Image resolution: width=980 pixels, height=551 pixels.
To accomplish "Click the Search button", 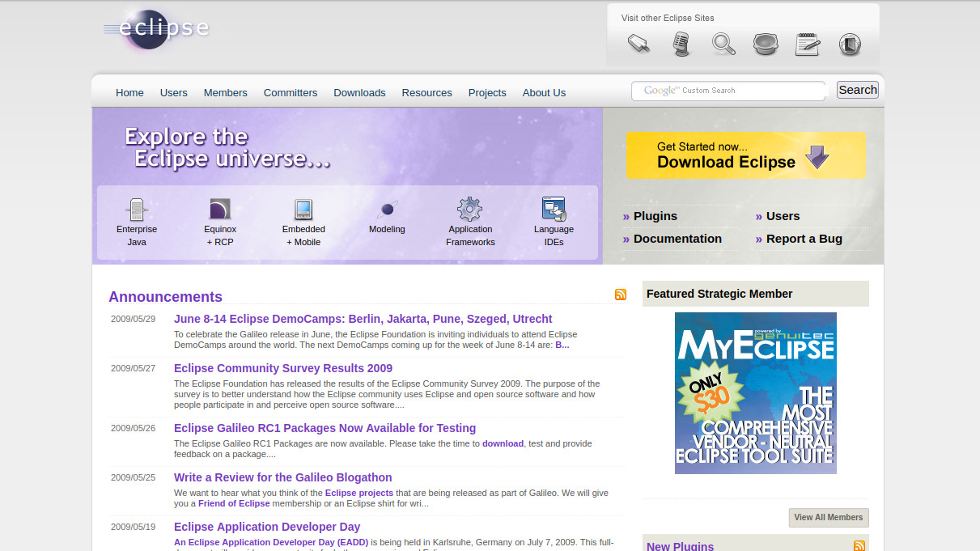I will (x=858, y=90).
